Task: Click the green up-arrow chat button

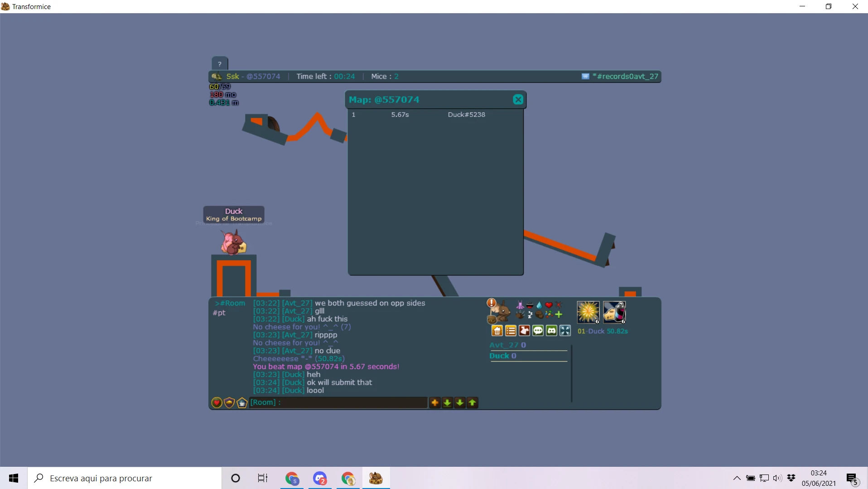Action: 473,402
